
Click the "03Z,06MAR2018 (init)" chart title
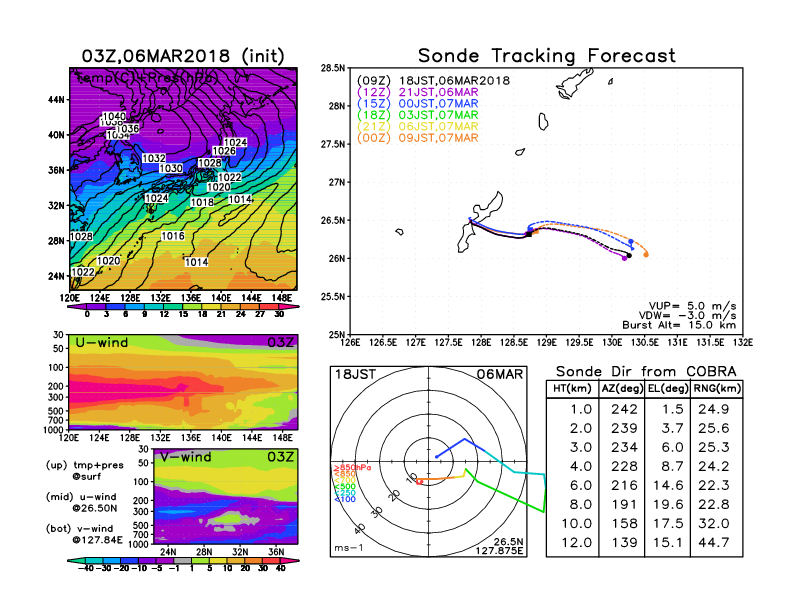[183, 56]
